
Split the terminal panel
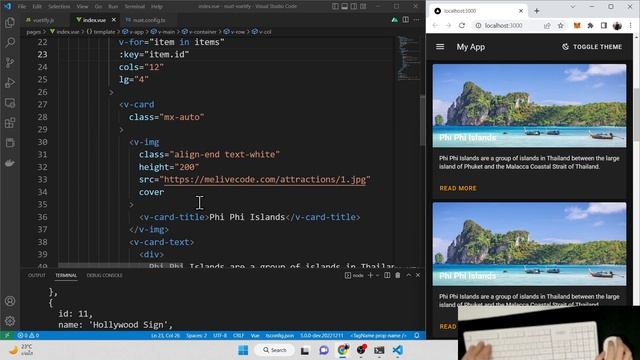click(387, 276)
